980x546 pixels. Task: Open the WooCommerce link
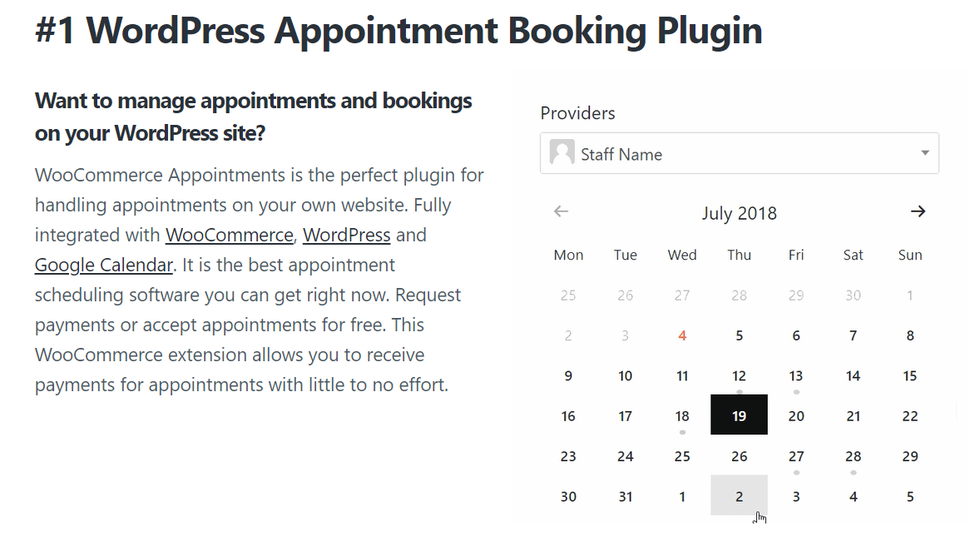point(230,236)
